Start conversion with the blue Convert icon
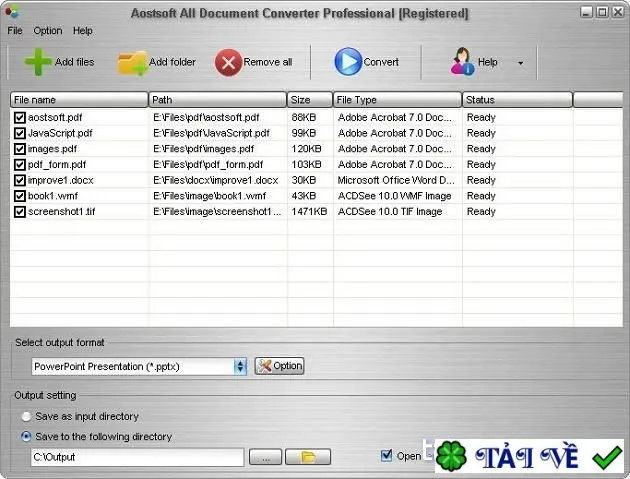 tap(348, 61)
